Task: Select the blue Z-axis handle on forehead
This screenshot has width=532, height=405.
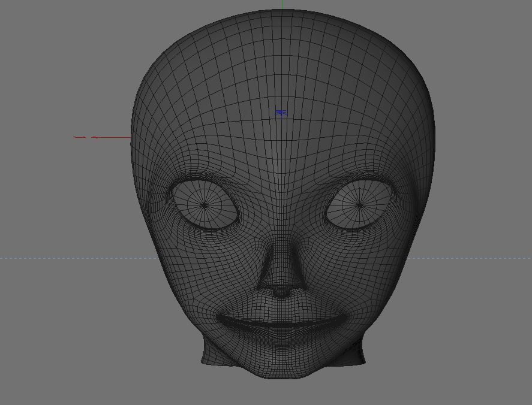Action: [281, 113]
